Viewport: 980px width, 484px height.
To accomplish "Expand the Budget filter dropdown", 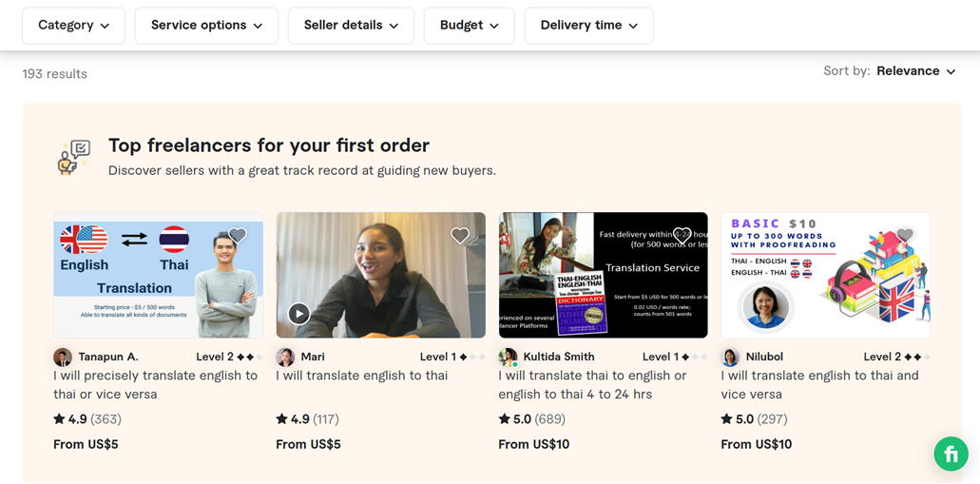I will (x=469, y=26).
